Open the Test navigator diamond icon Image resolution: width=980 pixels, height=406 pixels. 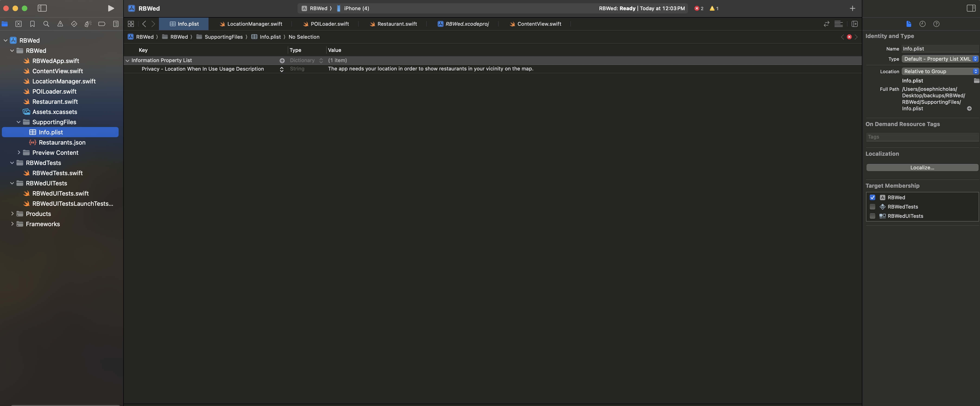74,24
